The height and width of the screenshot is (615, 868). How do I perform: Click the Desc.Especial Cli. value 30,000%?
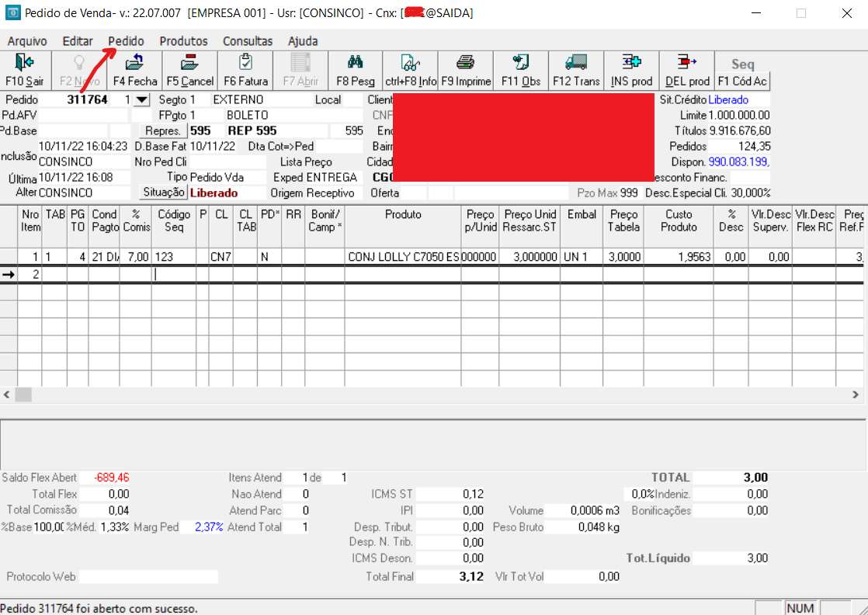click(751, 193)
